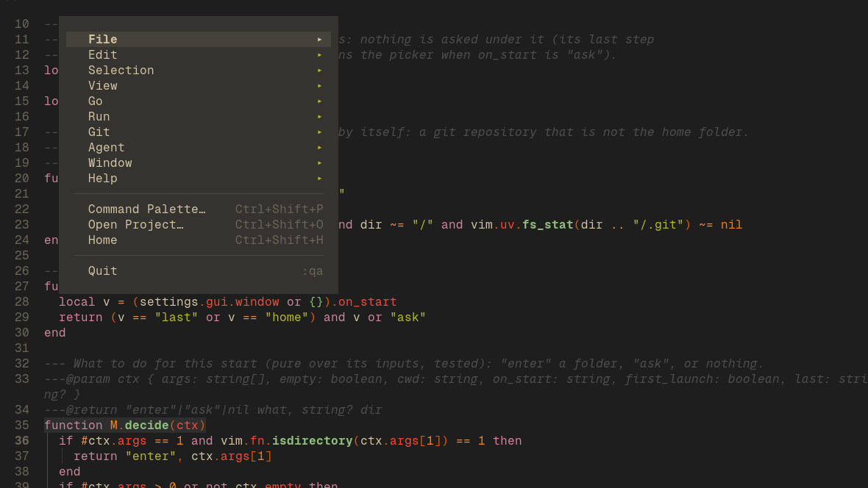Viewport: 868px width, 488px height.
Task: Choose Open Project… menu entry
Action: click(198, 225)
